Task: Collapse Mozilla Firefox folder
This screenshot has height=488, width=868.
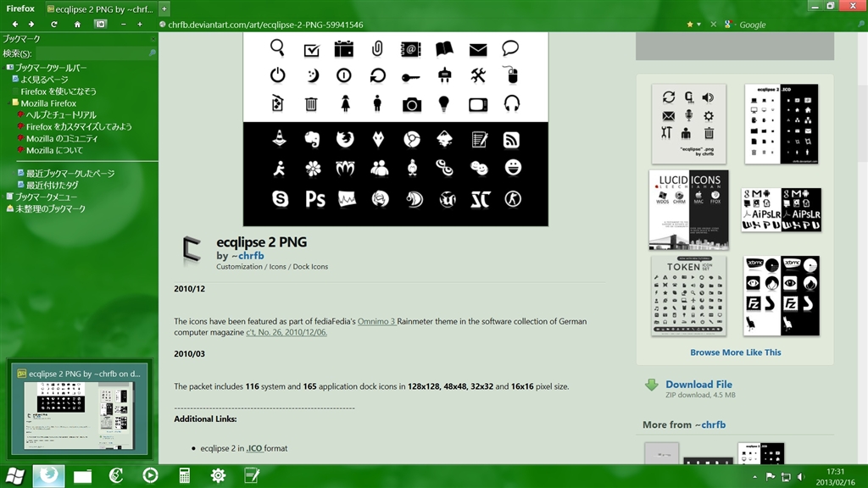Action: click(x=9, y=103)
